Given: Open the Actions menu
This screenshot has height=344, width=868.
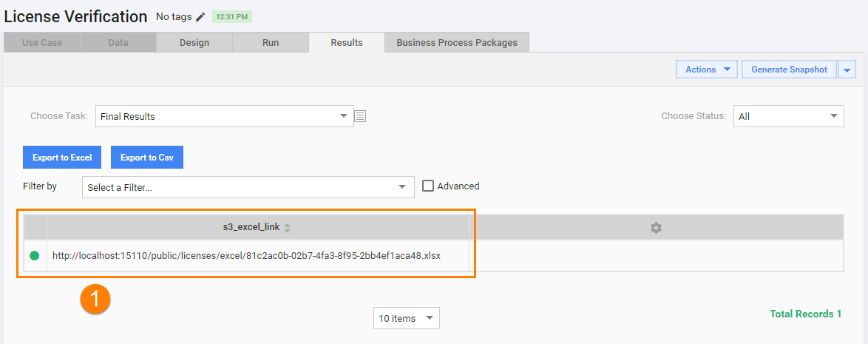Looking at the screenshot, I should coord(707,70).
